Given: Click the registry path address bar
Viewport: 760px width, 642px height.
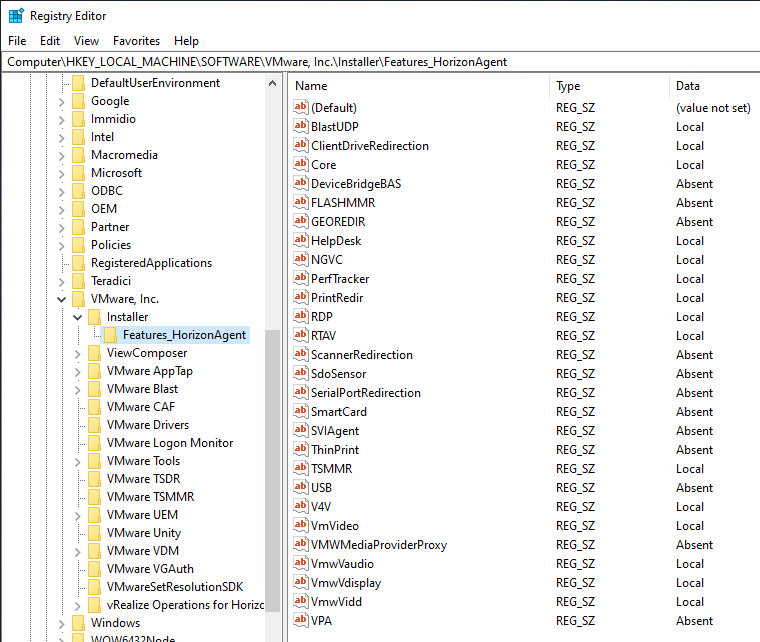Looking at the screenshot, I should click(381, 62).
